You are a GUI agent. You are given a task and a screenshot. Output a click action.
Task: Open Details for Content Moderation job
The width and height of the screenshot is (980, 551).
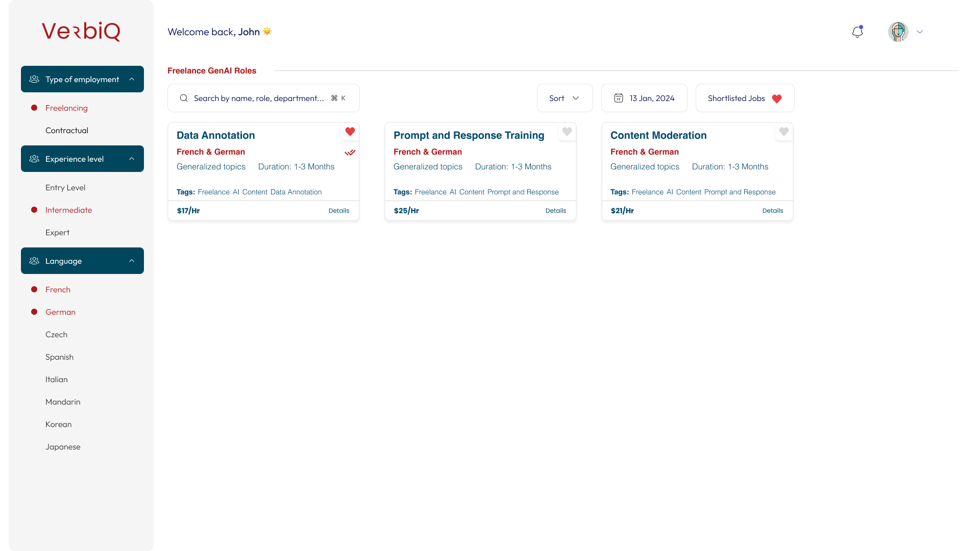772,211
